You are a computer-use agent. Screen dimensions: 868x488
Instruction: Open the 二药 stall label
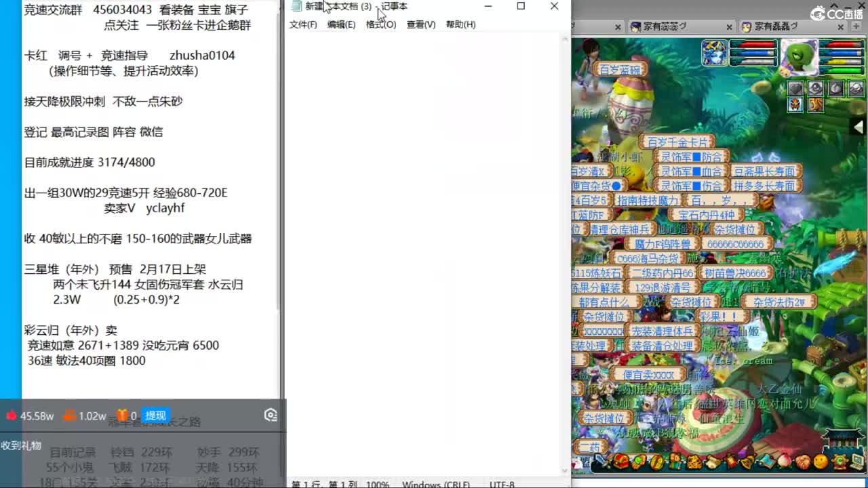(590, 447)
